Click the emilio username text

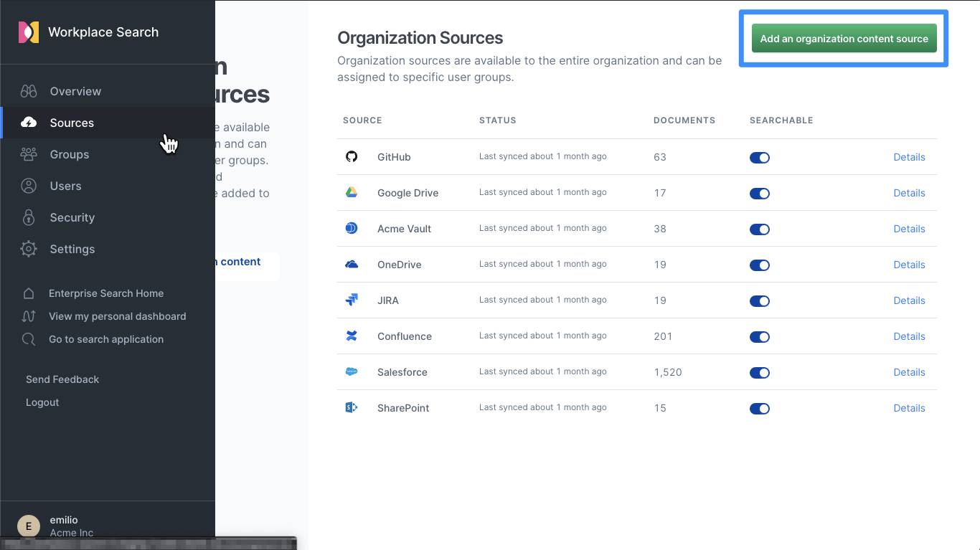[x=64, y=520]
